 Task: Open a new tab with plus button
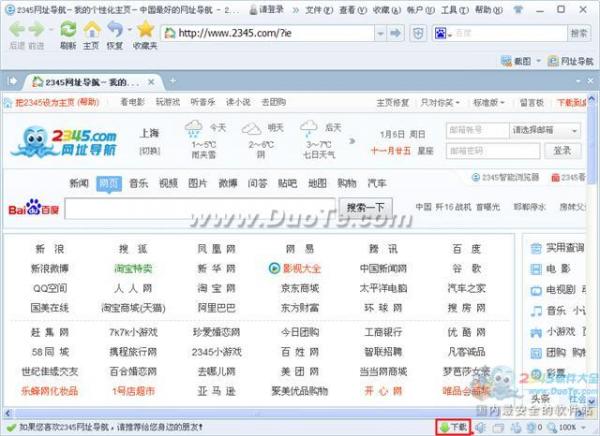[x=173, y=81]
